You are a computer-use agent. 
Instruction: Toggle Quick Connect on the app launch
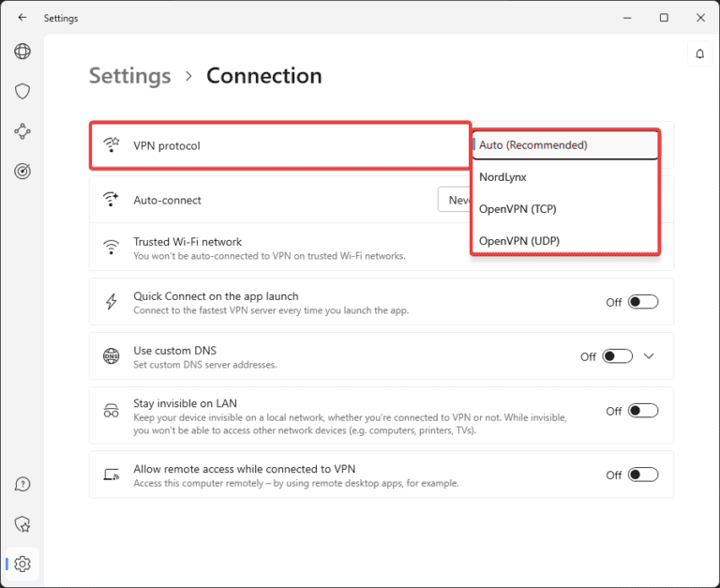click(x=643, y=302)
